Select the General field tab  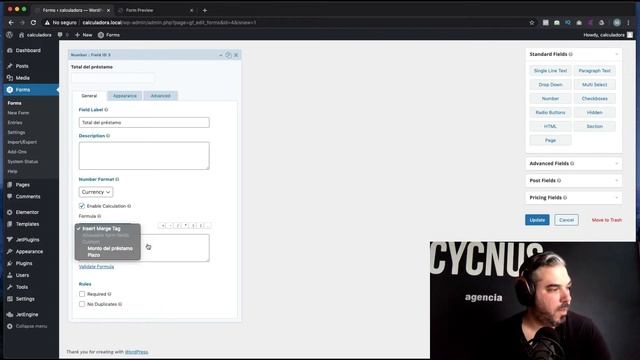(x=89, y=96)
